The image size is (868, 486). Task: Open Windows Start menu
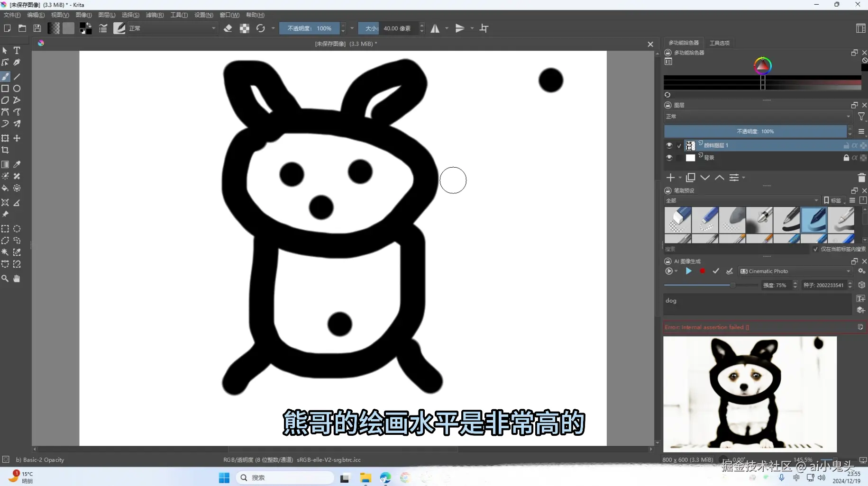pyautogui.click(x=224, y=477)
